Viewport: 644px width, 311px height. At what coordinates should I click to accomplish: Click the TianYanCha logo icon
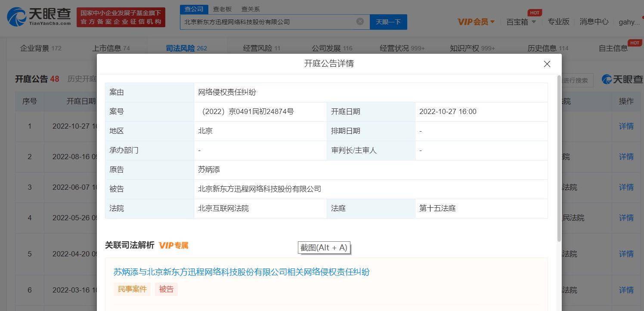17,17
